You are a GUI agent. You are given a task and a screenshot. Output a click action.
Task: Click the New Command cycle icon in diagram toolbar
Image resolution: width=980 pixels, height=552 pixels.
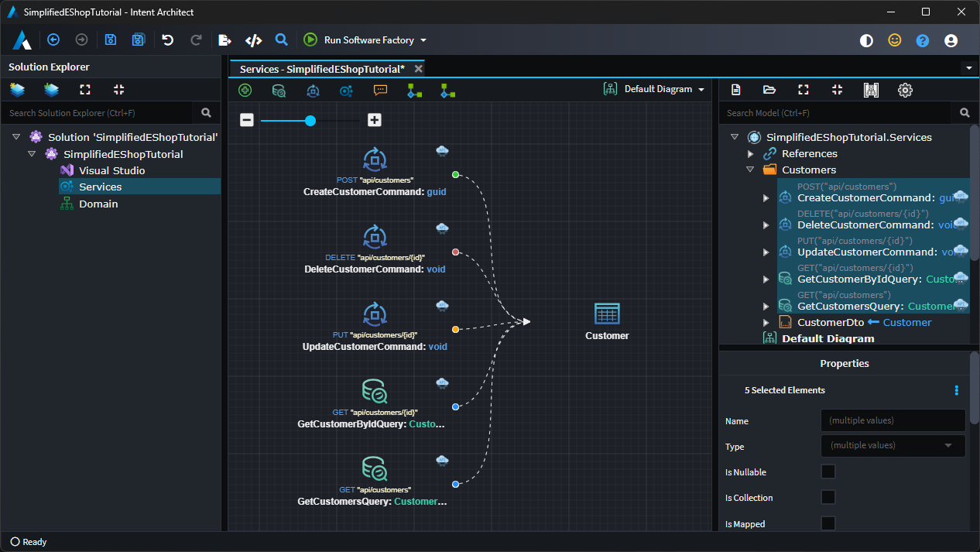click(x=313, y=91)
